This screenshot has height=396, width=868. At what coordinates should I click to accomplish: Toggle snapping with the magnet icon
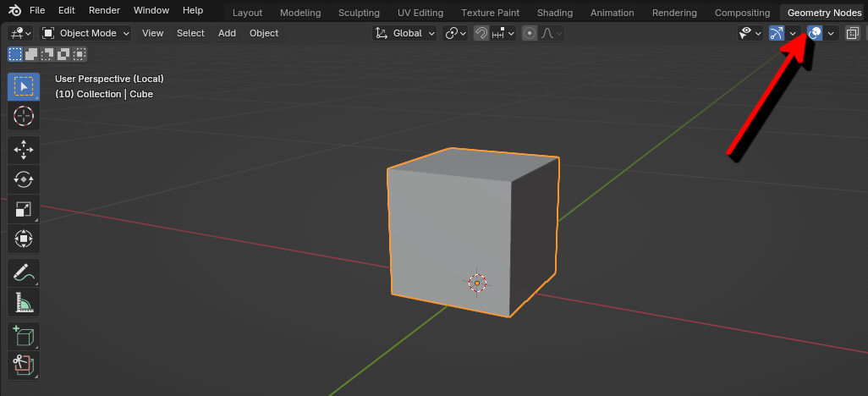(x=481, y=33)
